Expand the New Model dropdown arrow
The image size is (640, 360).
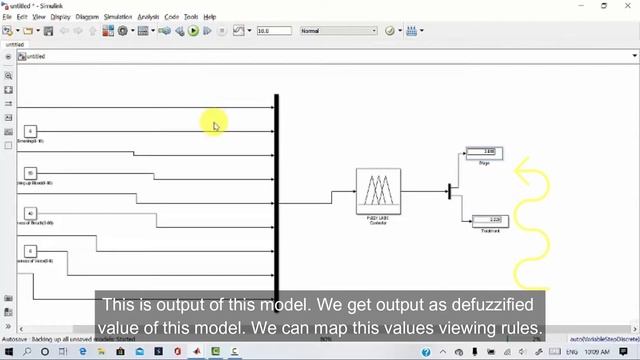click(x=18, y=31)
